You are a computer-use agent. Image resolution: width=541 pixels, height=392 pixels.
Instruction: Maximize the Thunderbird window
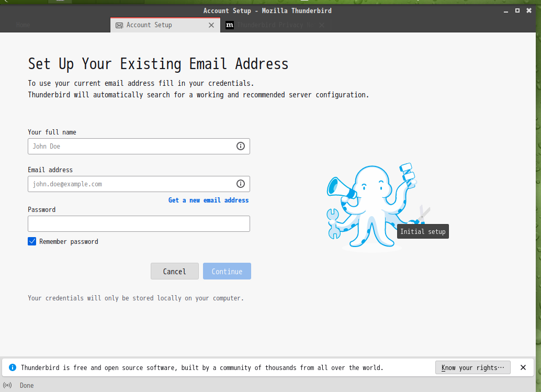point(517,10)
